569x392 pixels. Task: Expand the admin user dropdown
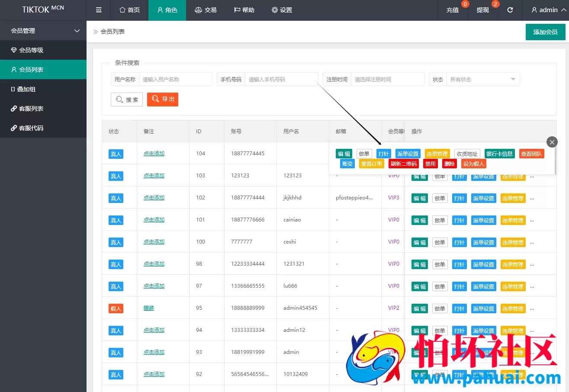click(549, 10)
